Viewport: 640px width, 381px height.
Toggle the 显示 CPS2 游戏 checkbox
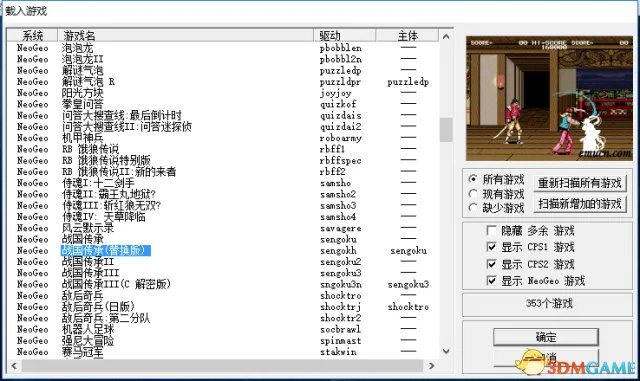[x=492, y=264]
